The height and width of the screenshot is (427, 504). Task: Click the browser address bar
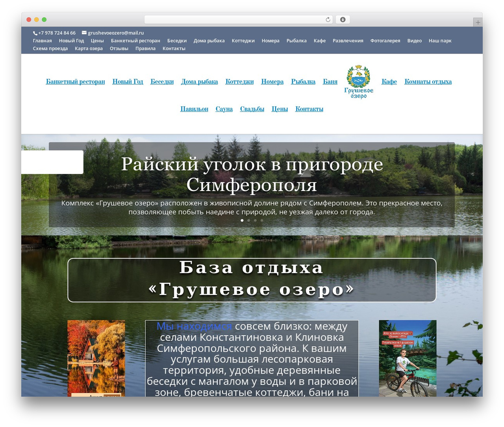tap(239, 20)
